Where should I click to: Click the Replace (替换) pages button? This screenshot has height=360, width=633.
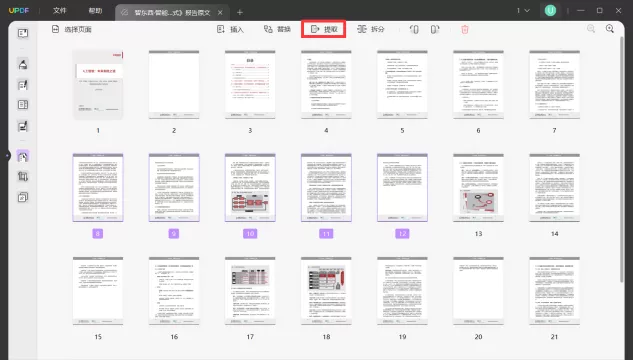[x=277, y=29]
